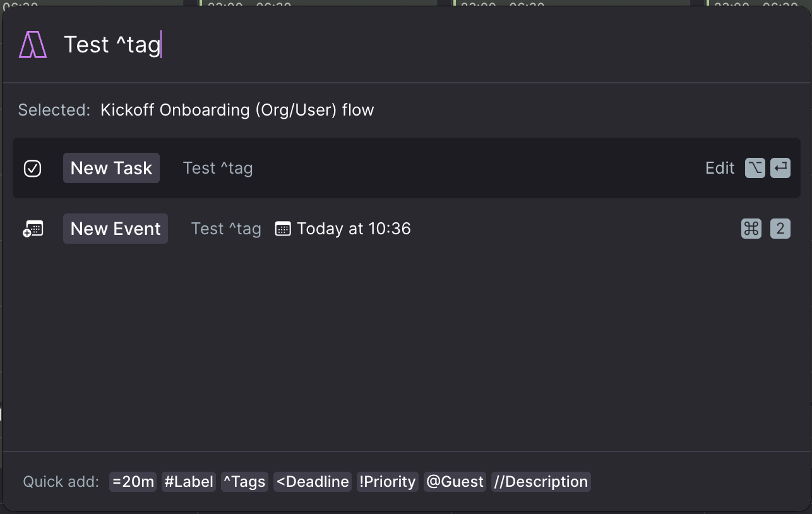
Task: Click the Return key shortcut icon
Action: tap(780, 168)
